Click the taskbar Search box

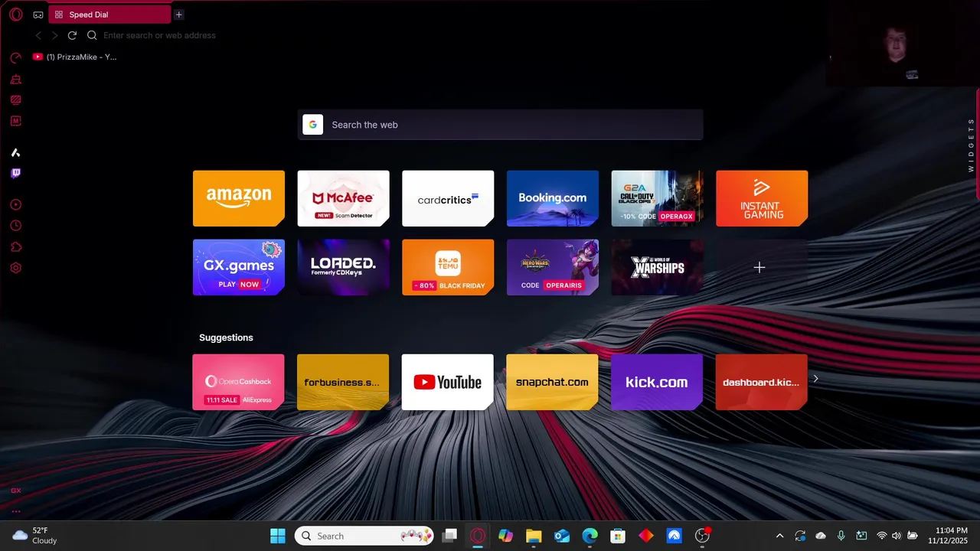coord(364,536)
